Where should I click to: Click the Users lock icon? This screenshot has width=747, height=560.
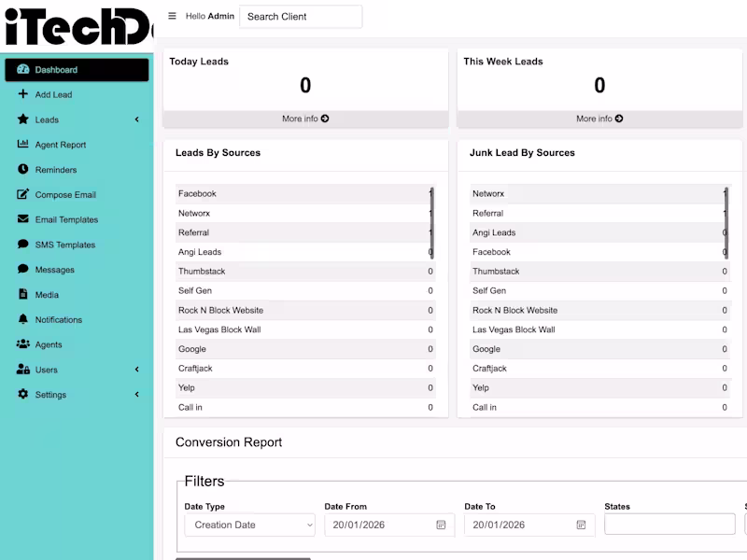[22, 369]
